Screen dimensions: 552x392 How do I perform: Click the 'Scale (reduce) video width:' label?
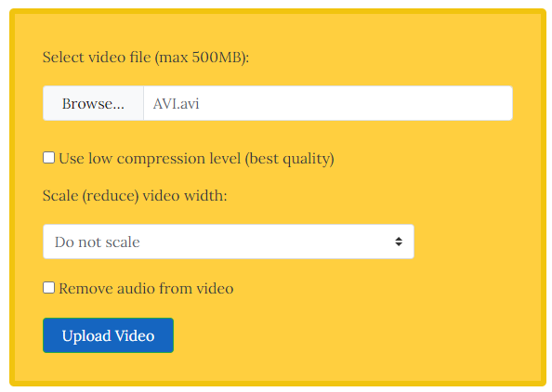135,196
